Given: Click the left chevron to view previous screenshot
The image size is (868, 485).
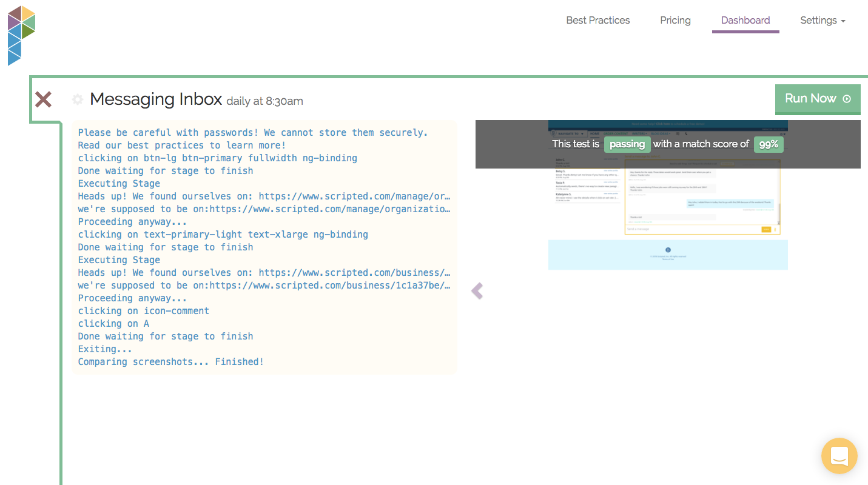Looking at the screenshot, I should tap(477, 291).
